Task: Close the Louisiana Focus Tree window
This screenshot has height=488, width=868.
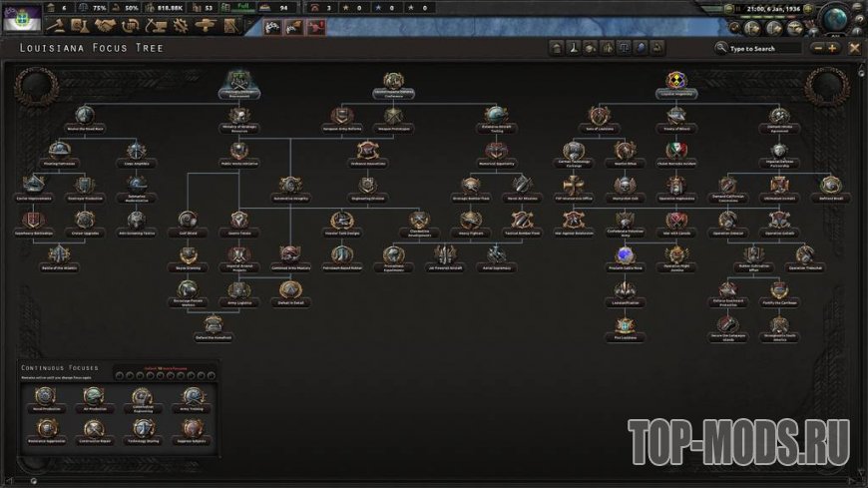Action: coord(854,48)
